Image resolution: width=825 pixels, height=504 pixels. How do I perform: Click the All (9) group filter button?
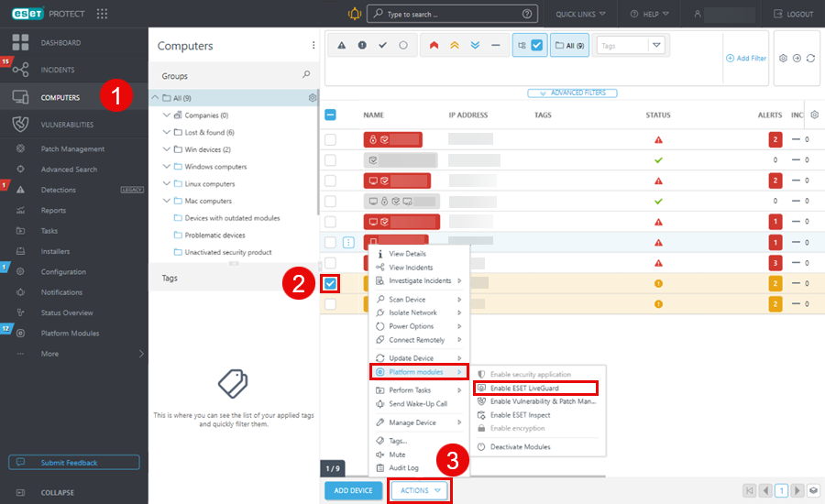(x=570, y=45)
